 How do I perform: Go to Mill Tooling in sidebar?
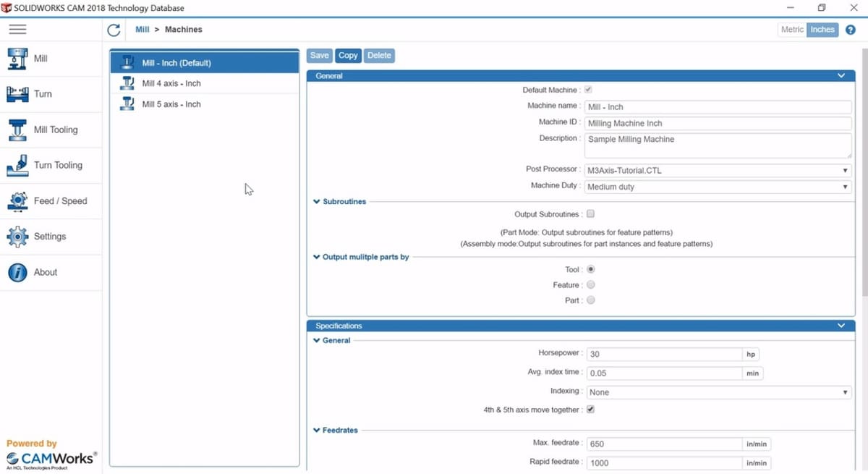[x=51, y=130]
